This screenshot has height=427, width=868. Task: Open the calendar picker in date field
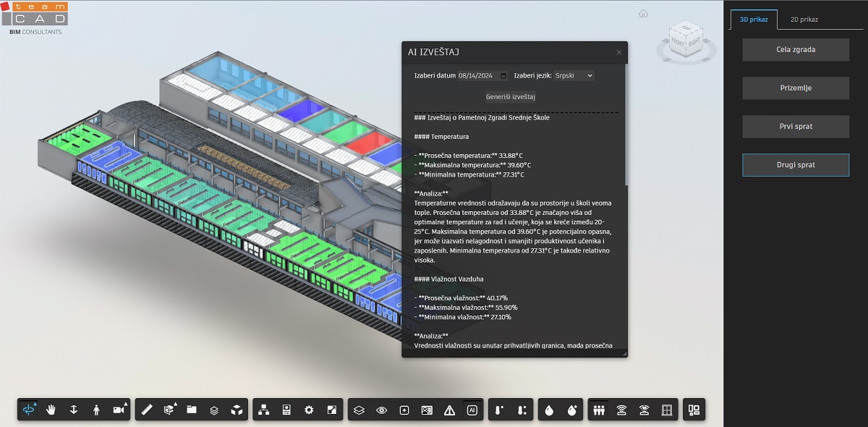pos(503,75)
